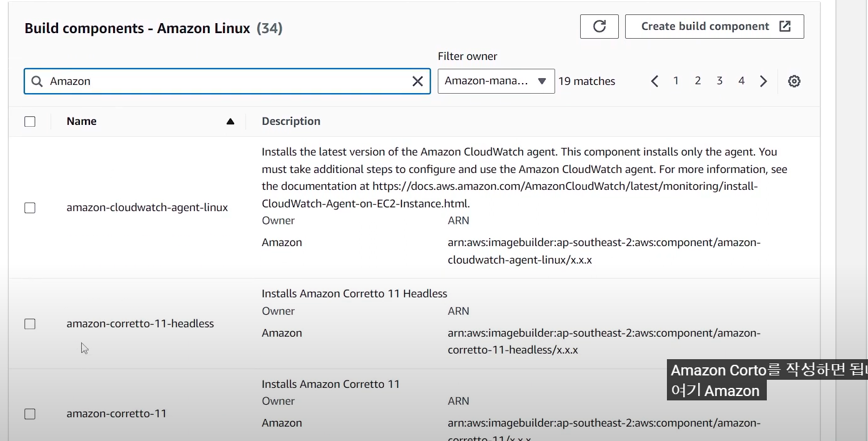Click the 'Build components - Amazon Linux' heading
Viewport: 868px width, 441px height.
click(137, 28)
